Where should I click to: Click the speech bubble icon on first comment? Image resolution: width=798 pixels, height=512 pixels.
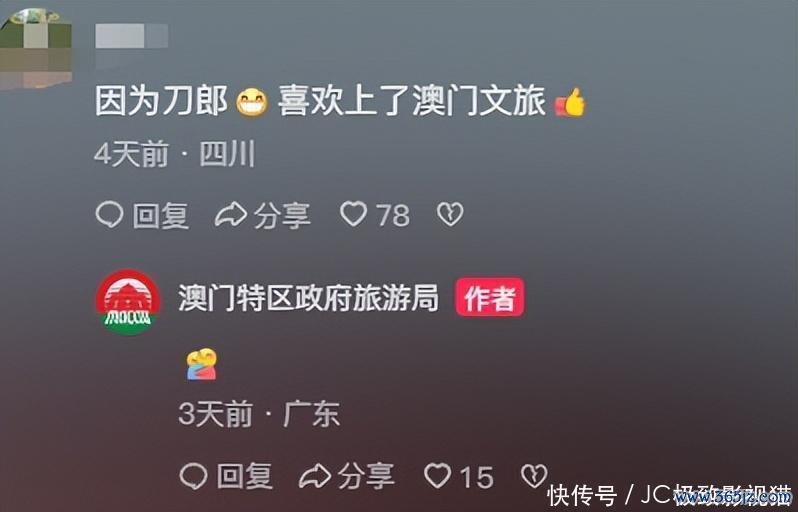[x=109, y=214]
